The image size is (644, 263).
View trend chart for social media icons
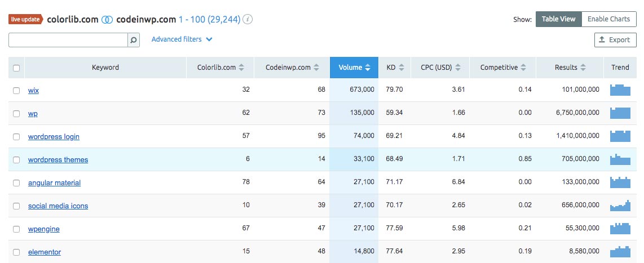pyautogui.click(x=620, y=205)
